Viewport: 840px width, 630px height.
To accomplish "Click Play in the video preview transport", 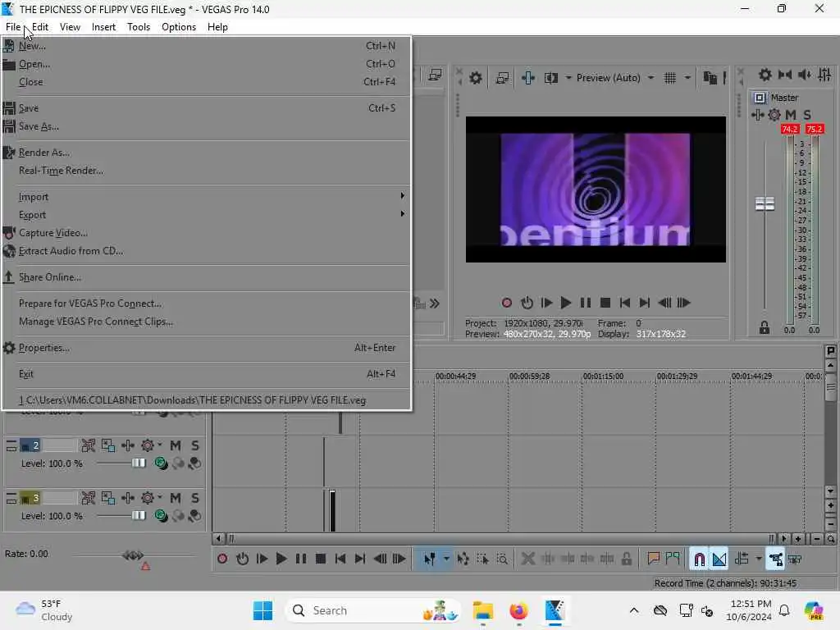I will pyautogui.click(x=565, y=304).
